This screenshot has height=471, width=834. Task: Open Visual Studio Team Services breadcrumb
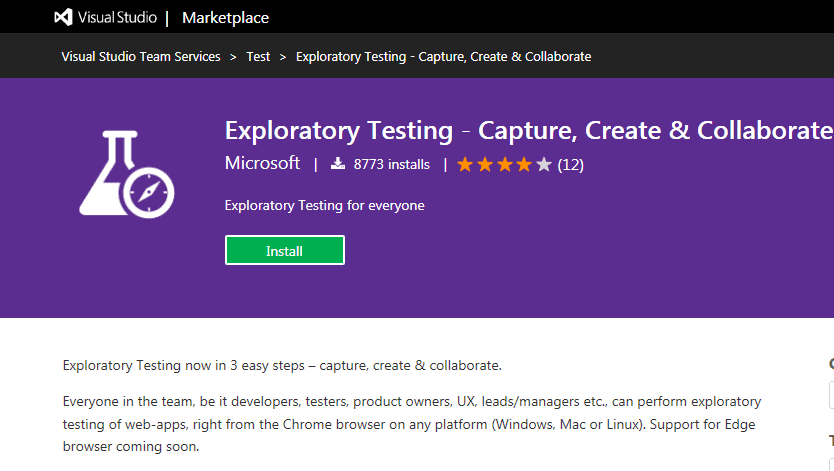pyautogui.click(x=141, y=56)
